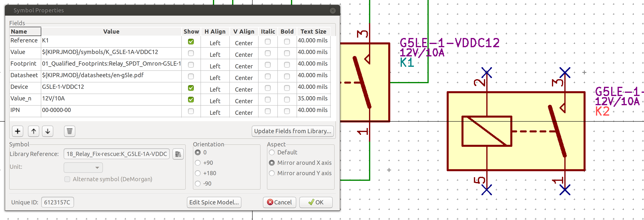
Task: Click the Reference value K1 cell
Action: tap(111, 42)
